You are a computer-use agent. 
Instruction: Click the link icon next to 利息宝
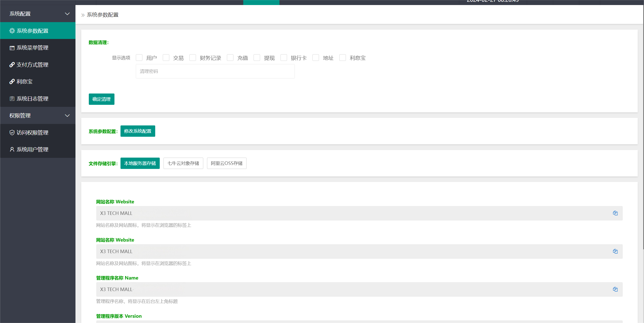click(12, 81)
